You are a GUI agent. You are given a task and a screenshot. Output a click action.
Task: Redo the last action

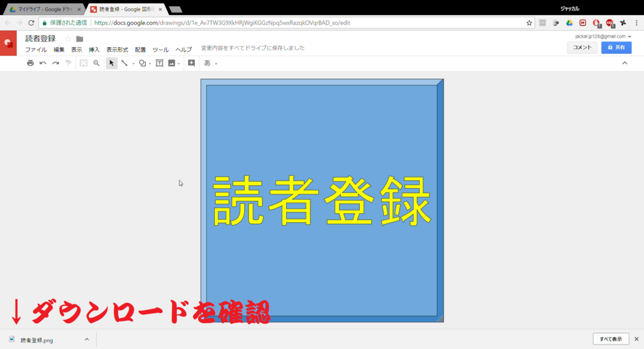pos(55,64)
